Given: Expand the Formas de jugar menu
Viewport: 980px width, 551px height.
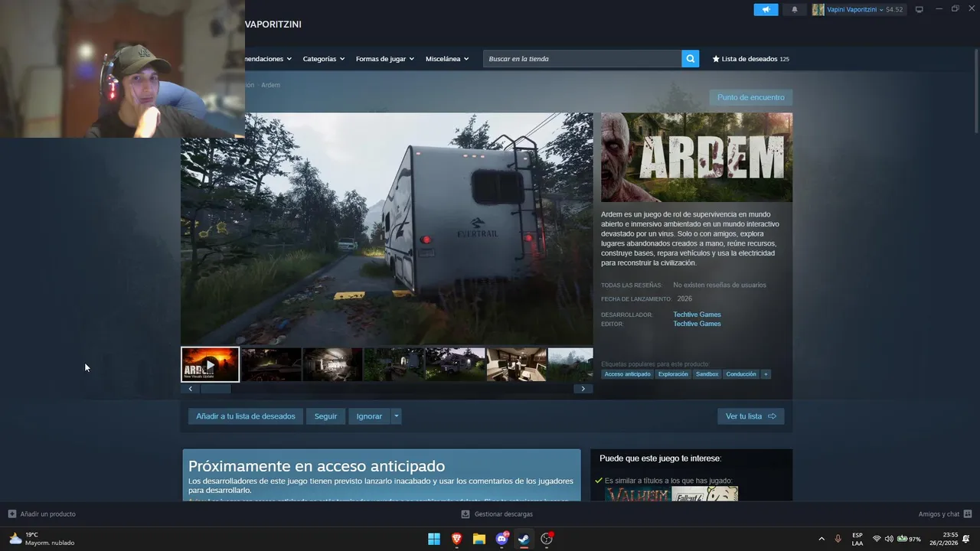Looking at the screenshot, I should pos(384,59).
